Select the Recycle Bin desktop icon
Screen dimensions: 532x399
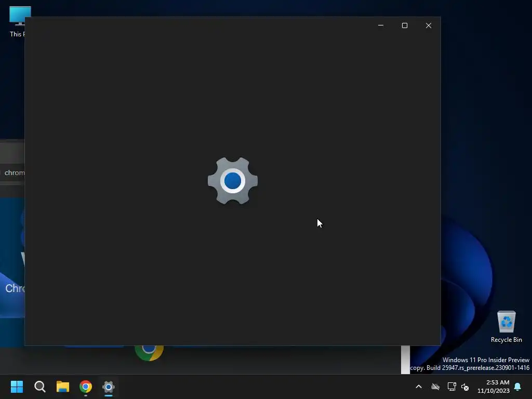point(506,326)
